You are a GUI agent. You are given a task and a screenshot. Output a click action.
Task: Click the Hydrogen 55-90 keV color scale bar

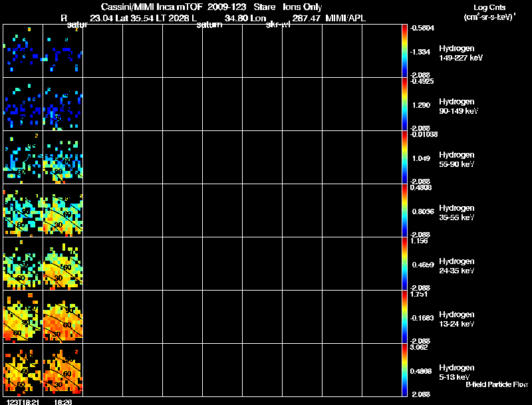404,158
